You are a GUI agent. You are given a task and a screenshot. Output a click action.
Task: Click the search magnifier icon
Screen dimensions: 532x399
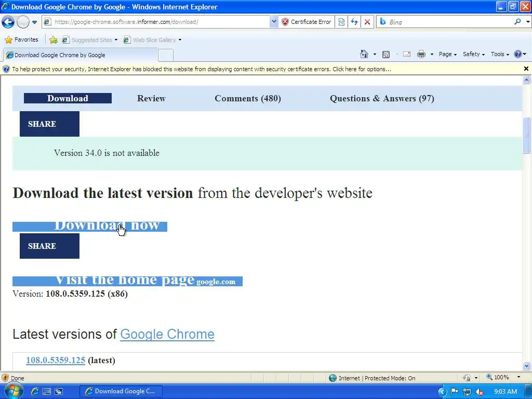tap(517, 22)
